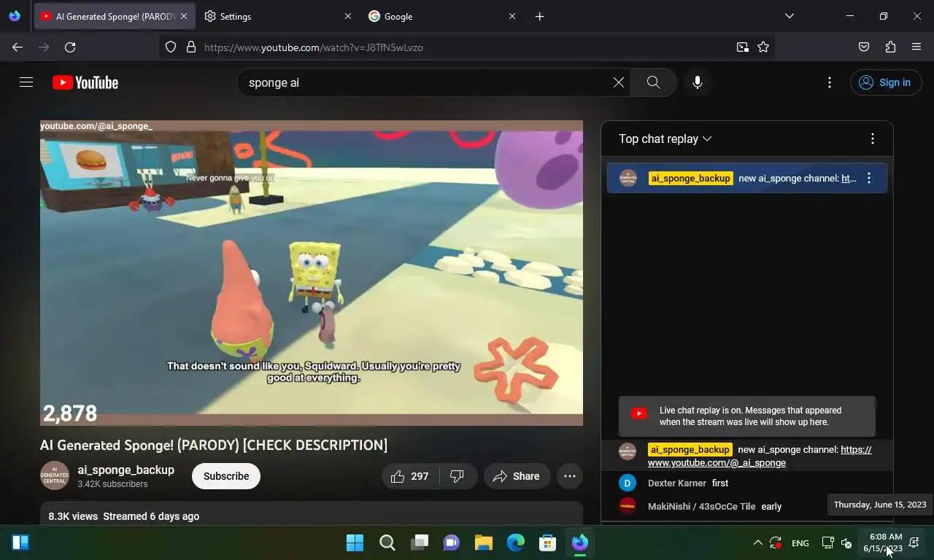View site padlock connection info
Viewport: 934px width, 560px height.
pos(191,47)
